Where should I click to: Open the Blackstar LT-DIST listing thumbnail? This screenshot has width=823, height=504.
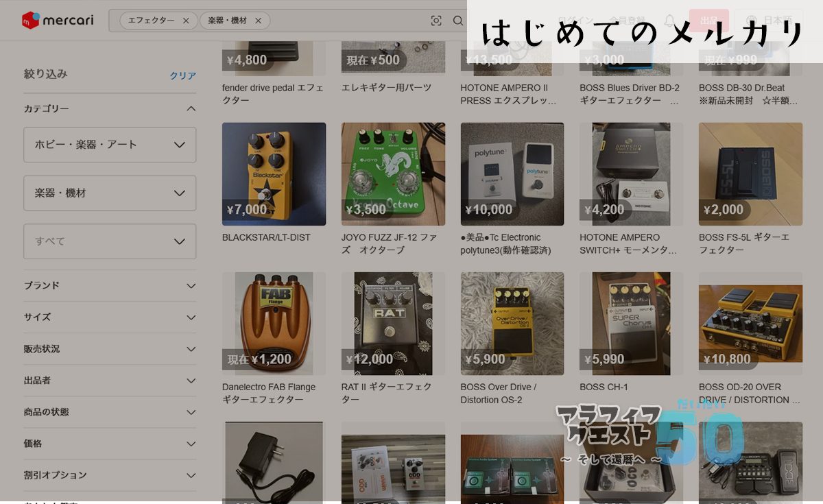click(274, 174)
